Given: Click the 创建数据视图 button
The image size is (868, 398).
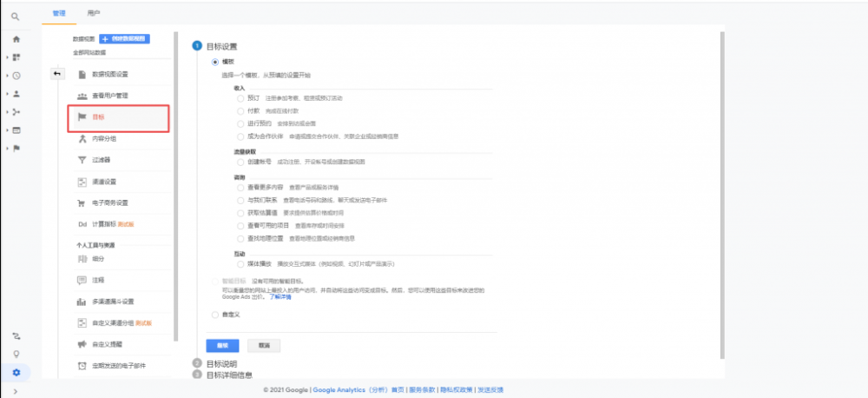Looking at the screenshot, I should [x=125, y=39].
